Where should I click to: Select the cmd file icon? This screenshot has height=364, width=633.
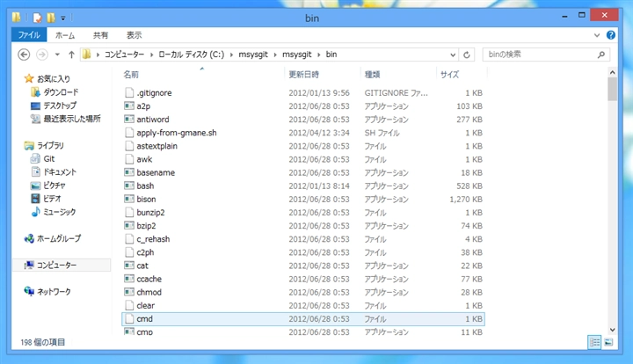pyautogui.click(x=129, y=319)
